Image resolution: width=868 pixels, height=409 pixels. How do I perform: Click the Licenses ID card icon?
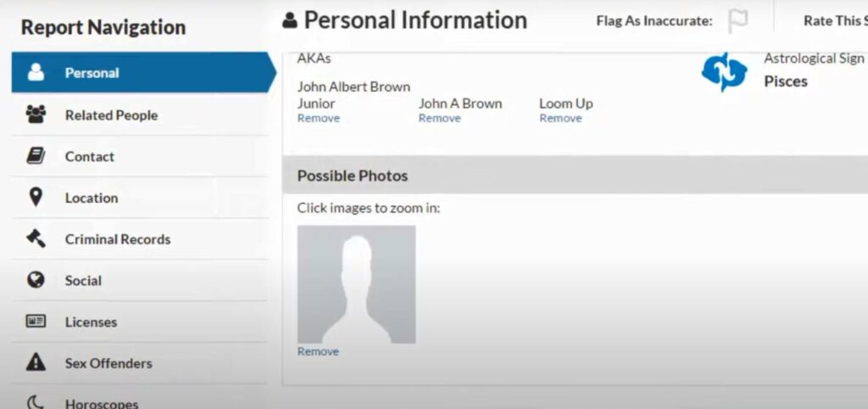(36, 322)
